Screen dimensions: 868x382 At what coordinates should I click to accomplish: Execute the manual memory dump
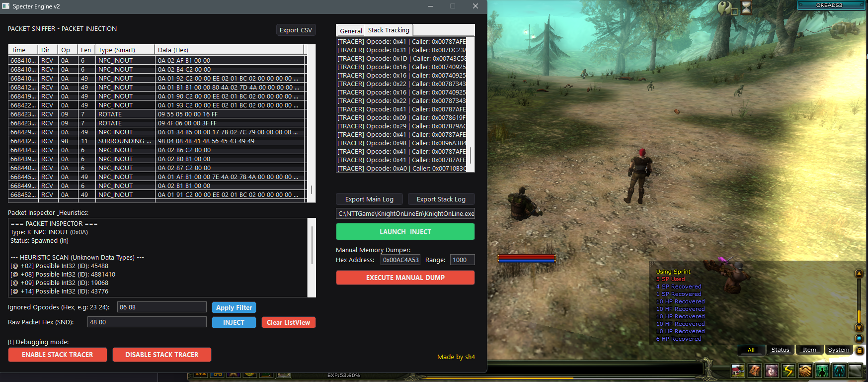(x=405, y=278)
